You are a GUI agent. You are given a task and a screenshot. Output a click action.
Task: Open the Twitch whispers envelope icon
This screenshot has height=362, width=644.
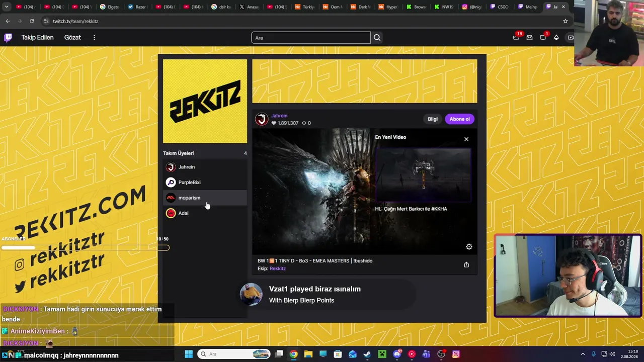pyautogui.click(x=529, y=37)
